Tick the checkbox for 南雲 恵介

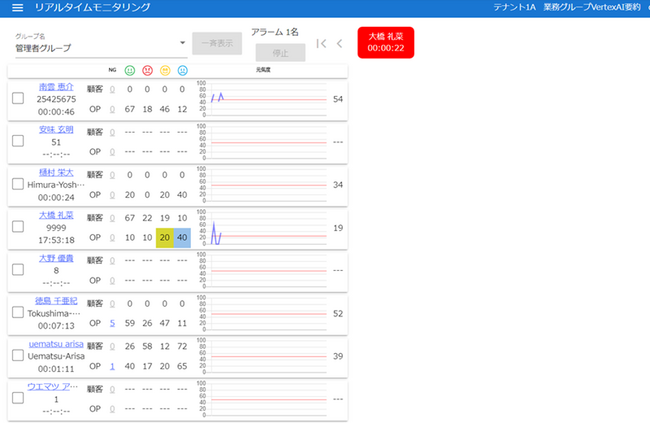coord(18,99)
